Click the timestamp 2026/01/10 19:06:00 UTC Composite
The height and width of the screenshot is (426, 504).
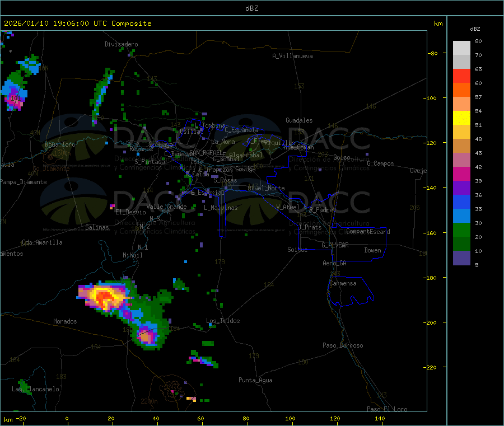77,24
